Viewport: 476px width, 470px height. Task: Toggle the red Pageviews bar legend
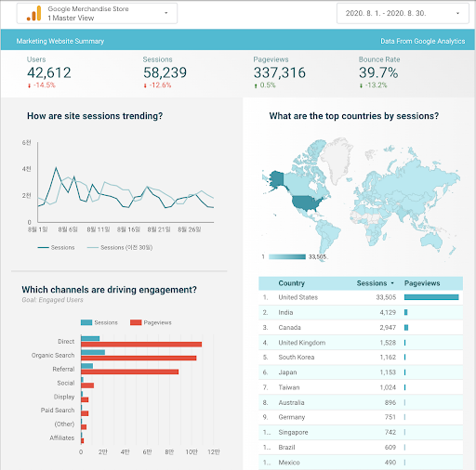(151, 322)
